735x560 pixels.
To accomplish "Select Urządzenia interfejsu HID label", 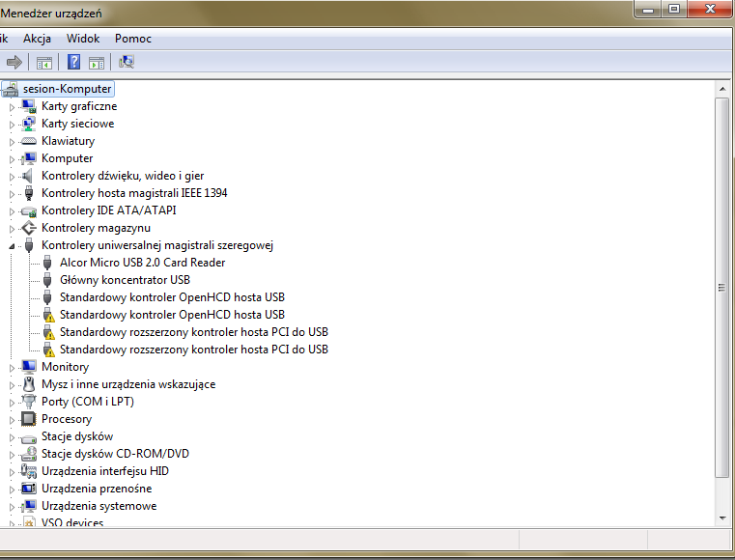I will [x=105, y=471].
